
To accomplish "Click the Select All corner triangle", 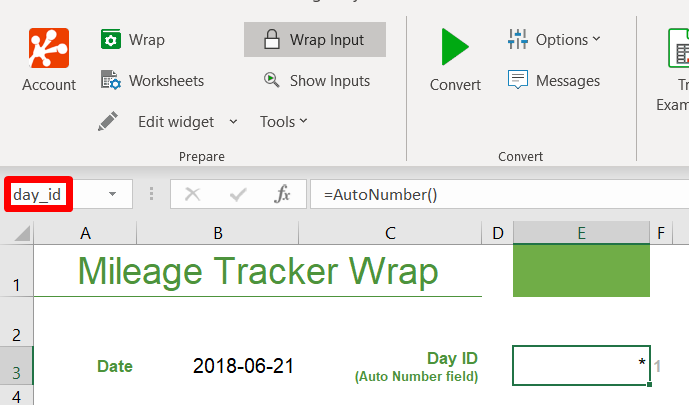I will pos(22,233).
